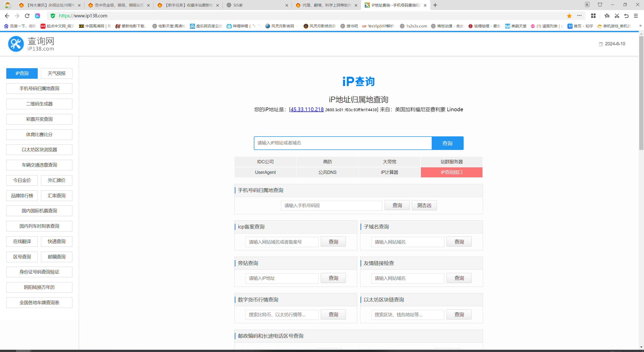The width and height of the screenshot is (644, 352).
Task: Open 全国各地车牌查询表 in sidebar
Action: [x=39, y=303]
